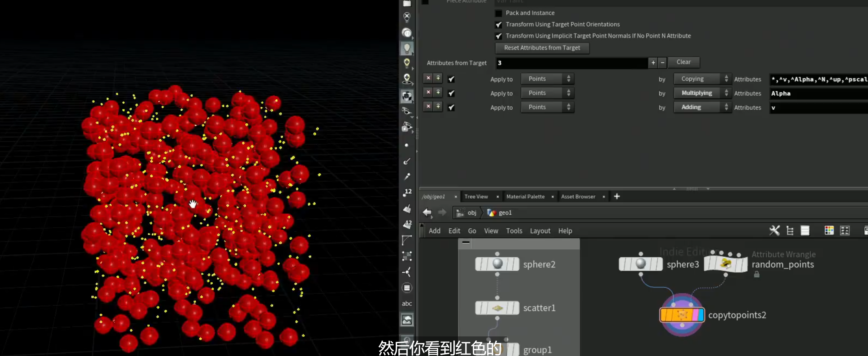Image resolution: width=868 pixels, height=356 pixels.
Task: Click Reset Attributes from Target button
Action: 542,48
